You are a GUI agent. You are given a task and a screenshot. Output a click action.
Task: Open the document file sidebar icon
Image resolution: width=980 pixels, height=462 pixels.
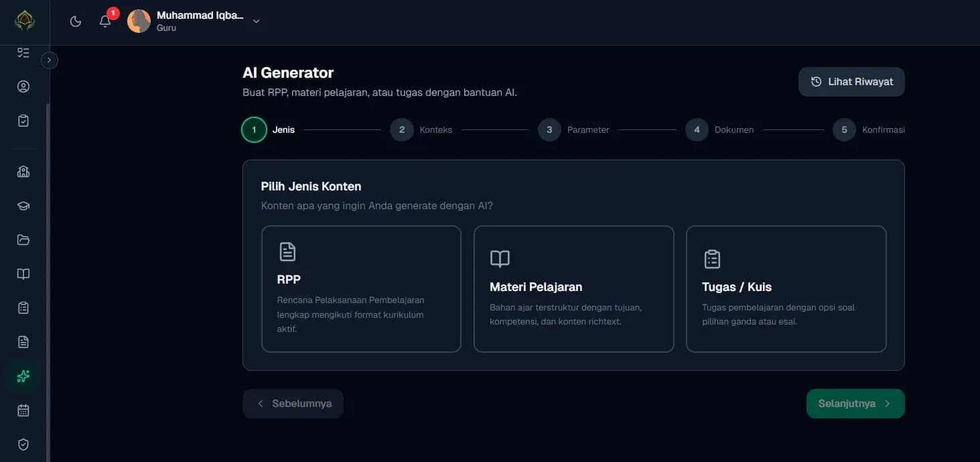tap(23, 342)
